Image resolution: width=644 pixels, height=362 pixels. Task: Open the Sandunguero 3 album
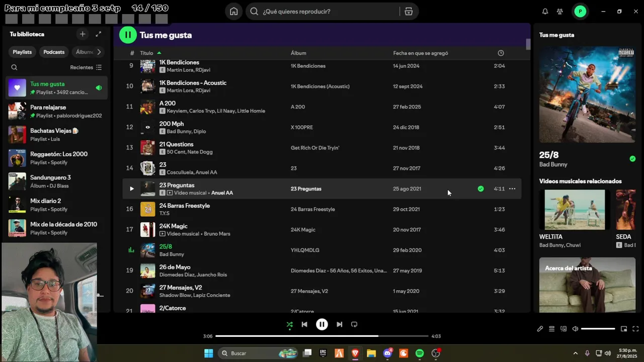tap(56, 181)
